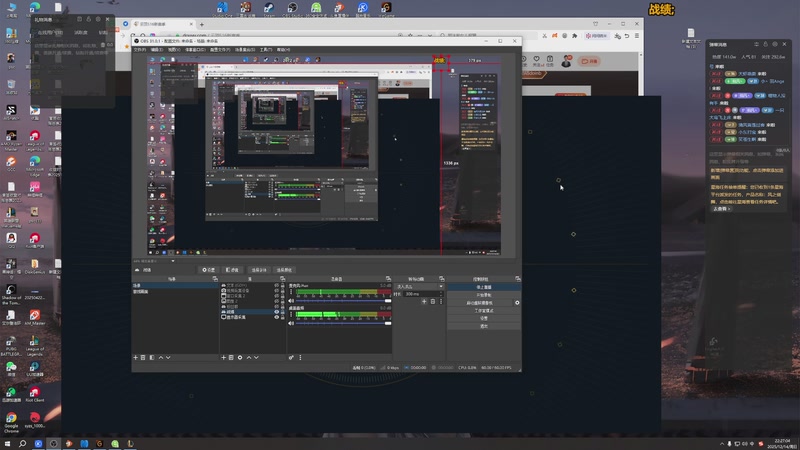Lock the 窗口采集 2 source
800x450 pixels.
pos(283,296)
